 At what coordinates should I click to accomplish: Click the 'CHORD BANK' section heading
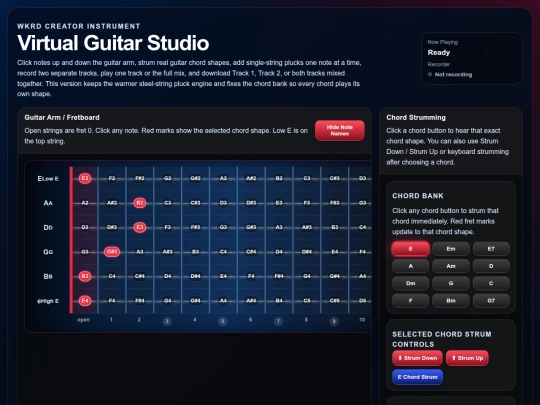[418, 196]
